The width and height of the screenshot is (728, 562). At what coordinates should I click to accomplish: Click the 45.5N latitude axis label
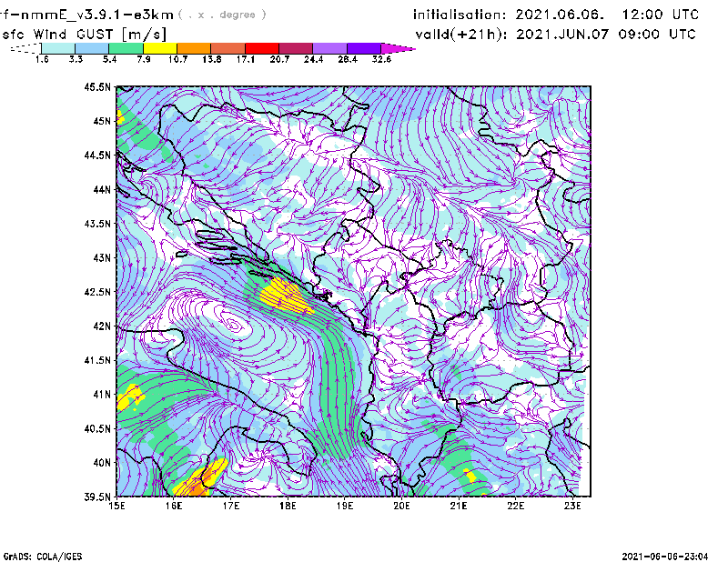coord(97,86)
